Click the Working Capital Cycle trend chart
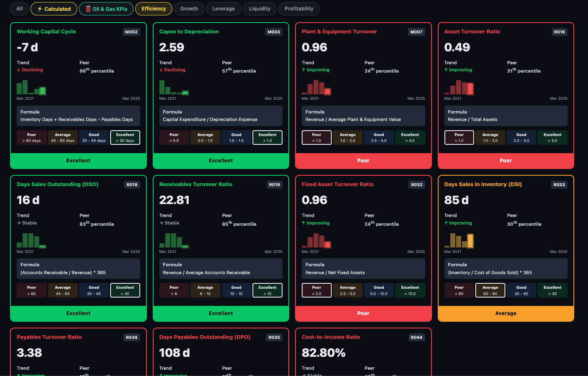This screenshot has width=588, height=376. point(31,87)
